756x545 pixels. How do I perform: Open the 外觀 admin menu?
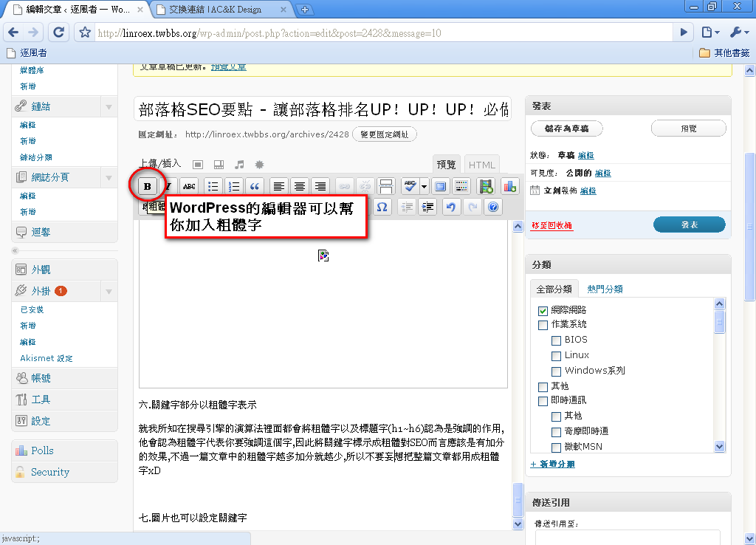(x=65, y=270)
